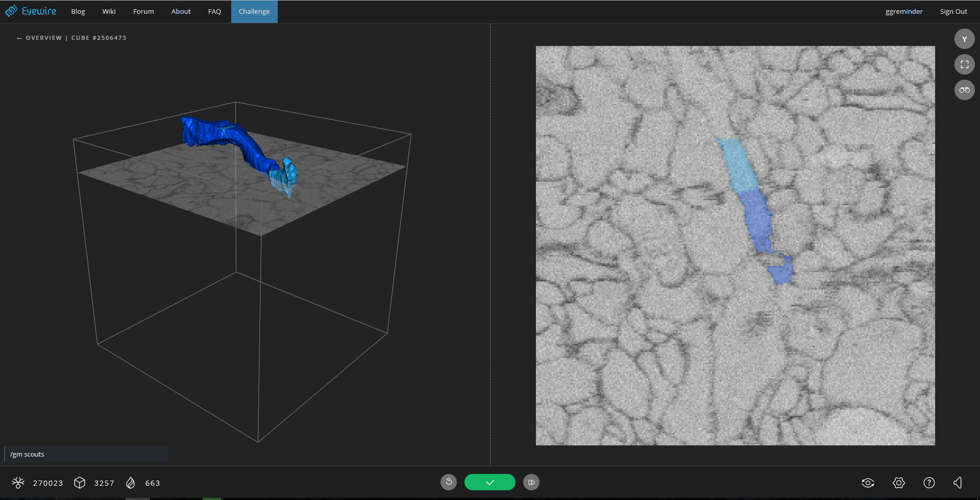This screenshot has width=980, height=500.
Task: Toggle fullscreen for the slice view
Action: point(964,64)
